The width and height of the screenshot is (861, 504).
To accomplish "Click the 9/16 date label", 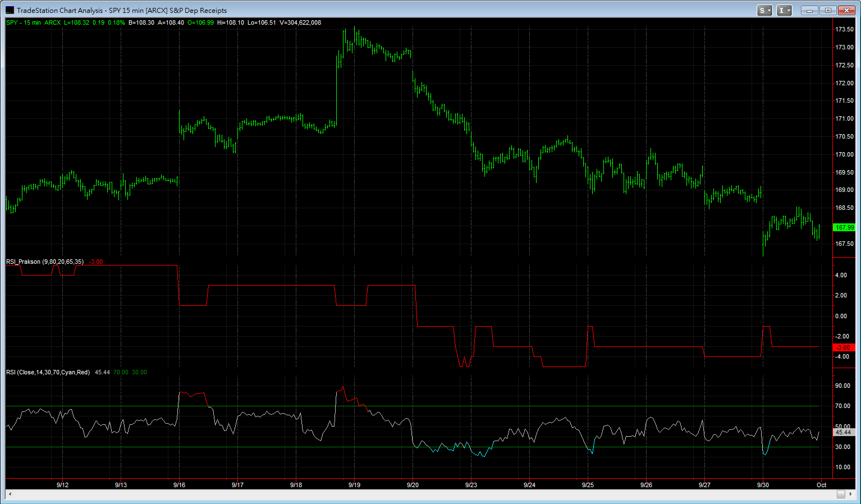I will 180,485.
